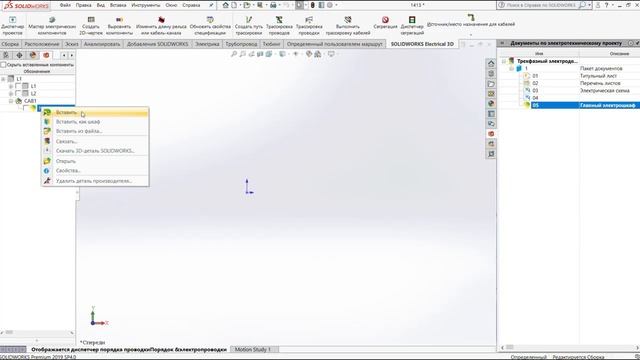Image resolution: width=640 pixels, height=360 pixels.
Task: Choose Вставить как шкаф in context menu
Action: (95, 122)
